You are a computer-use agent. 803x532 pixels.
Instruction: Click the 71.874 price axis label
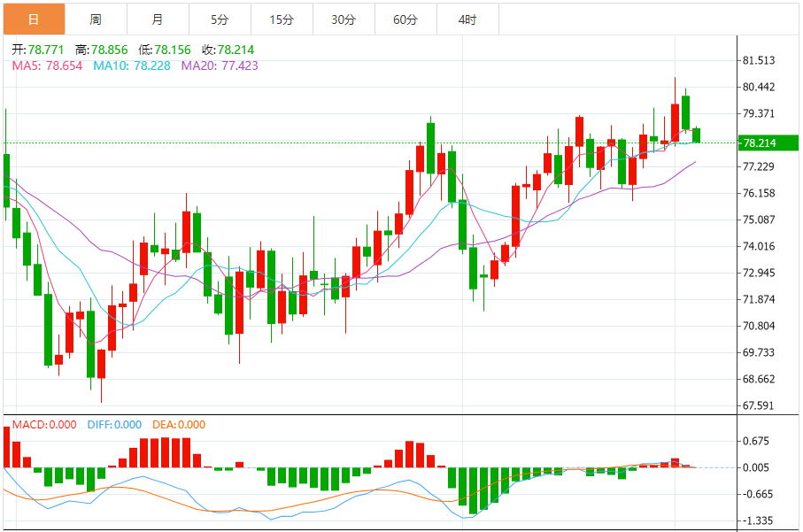759,299
